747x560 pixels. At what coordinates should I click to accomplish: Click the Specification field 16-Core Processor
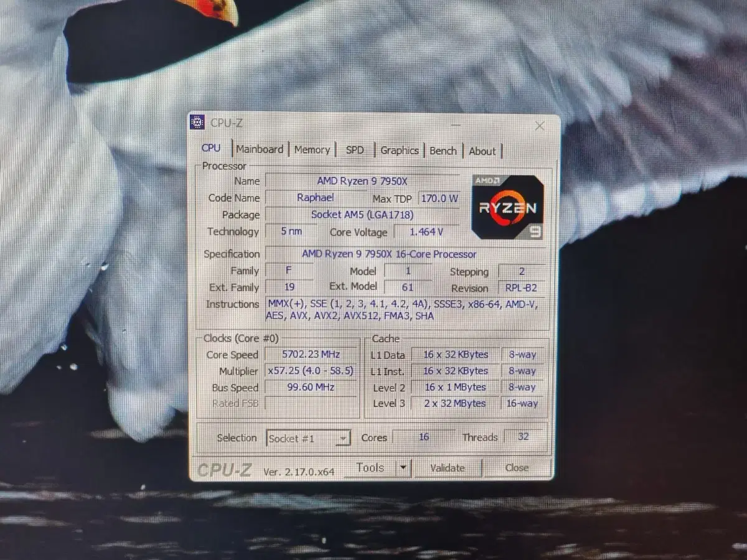click(405, 254)
